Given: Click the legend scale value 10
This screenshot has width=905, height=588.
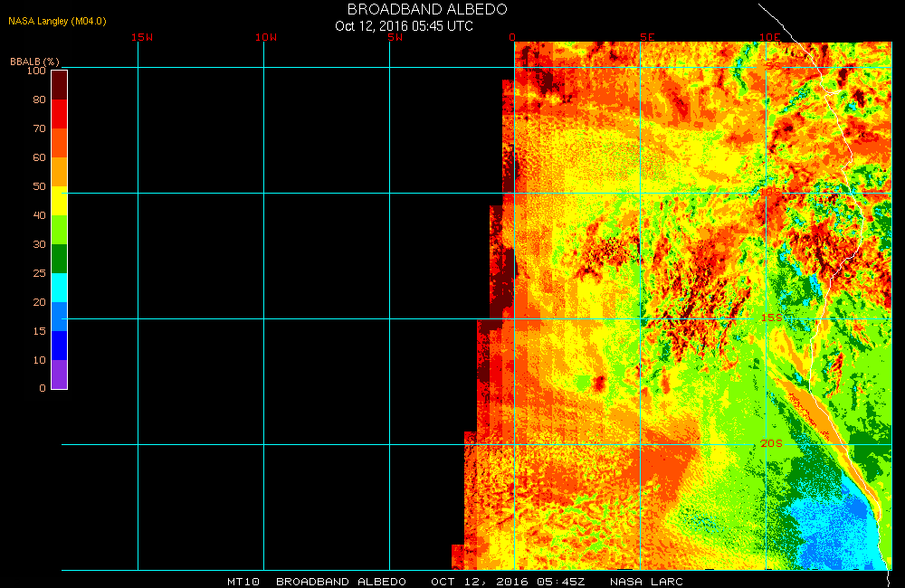Looking at the screenshot, I should pyautogui.click(x=39, y=360).
